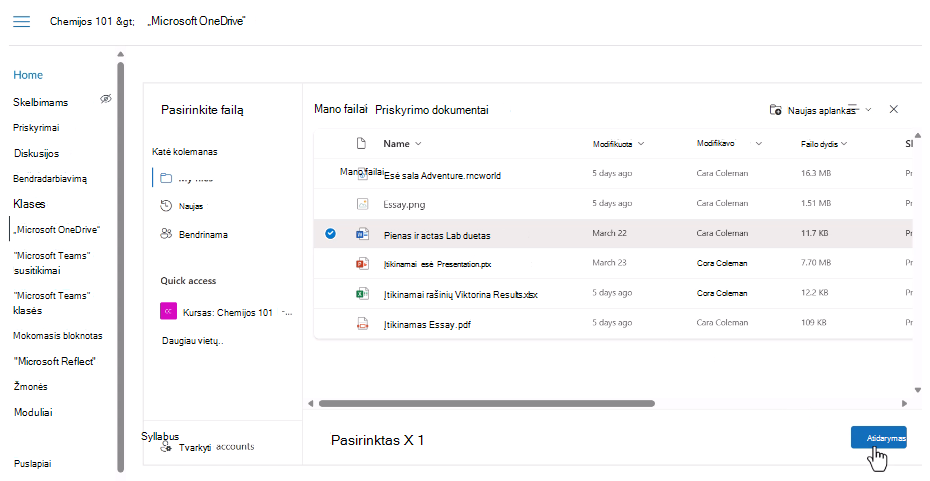The image size is (930, 481).
Task: Open the hamburger navigation menu
Action: 21,21
